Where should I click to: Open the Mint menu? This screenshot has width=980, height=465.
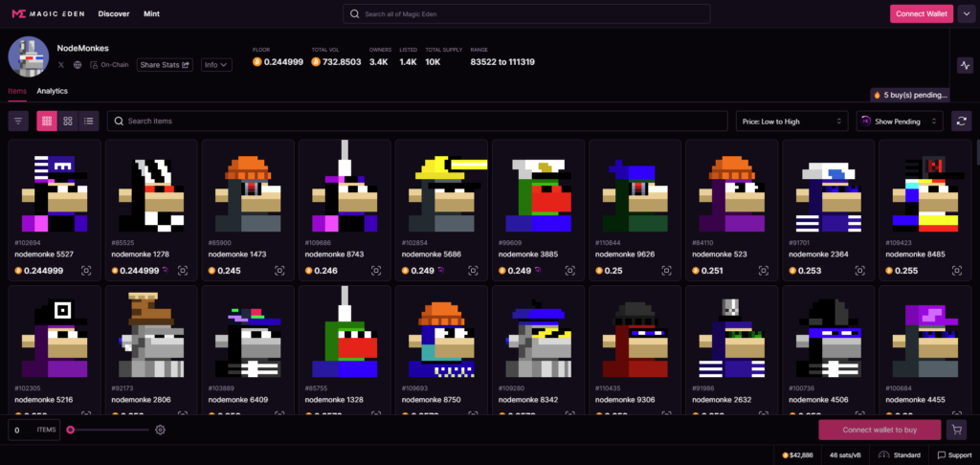click(151, 13)
